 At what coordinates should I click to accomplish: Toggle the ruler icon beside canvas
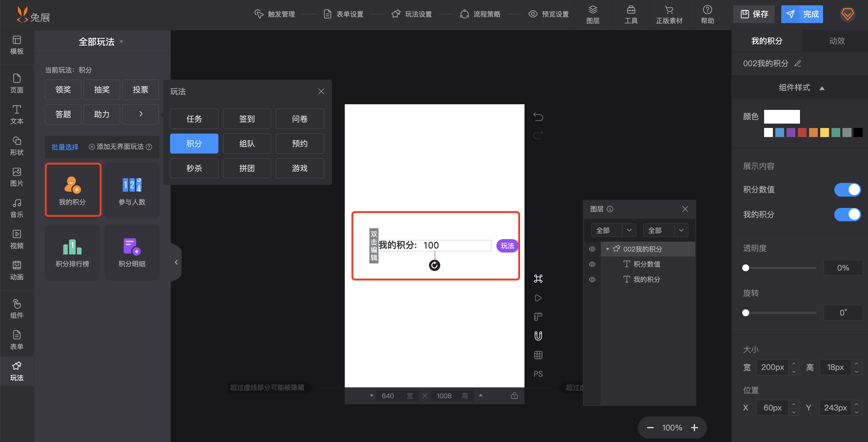click(x=538, y=317)
